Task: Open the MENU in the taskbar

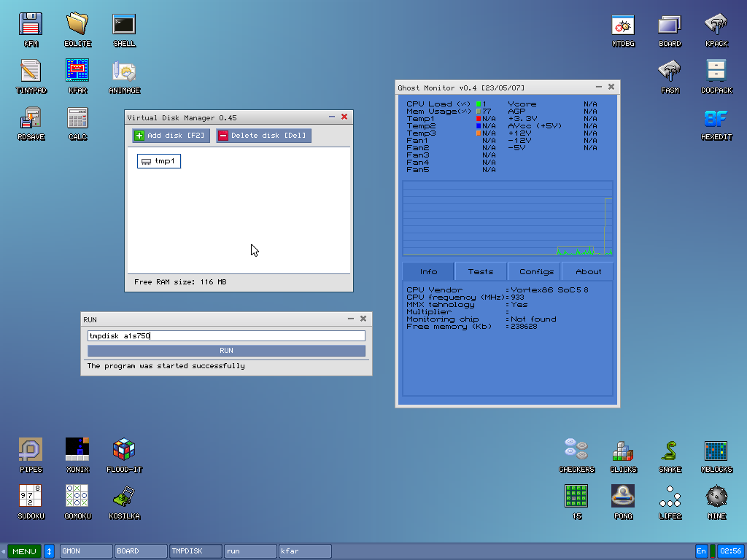Action: coord(23,551)
